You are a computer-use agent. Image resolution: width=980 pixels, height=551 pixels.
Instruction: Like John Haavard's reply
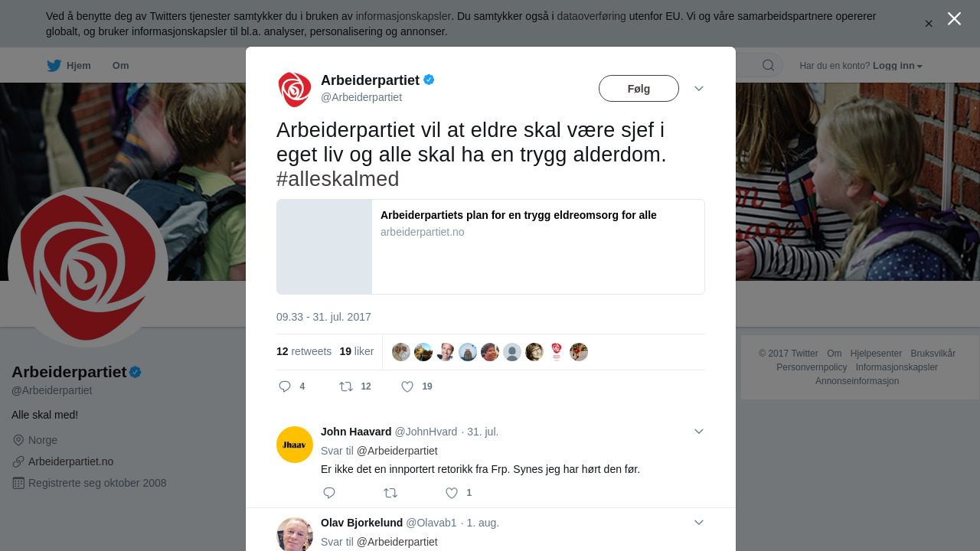pyautogui.click(x=452, y=493)
